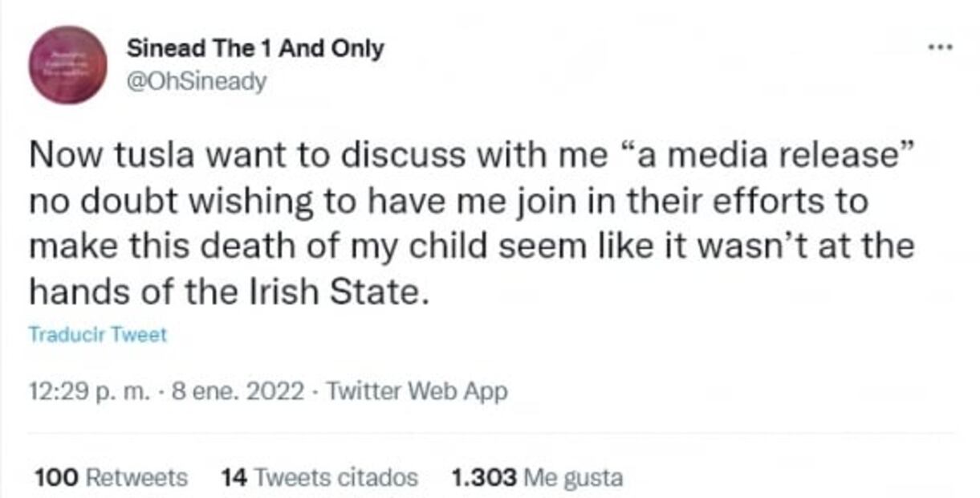
Task: Click the "Retweets" label text
Action: (136, 478)
